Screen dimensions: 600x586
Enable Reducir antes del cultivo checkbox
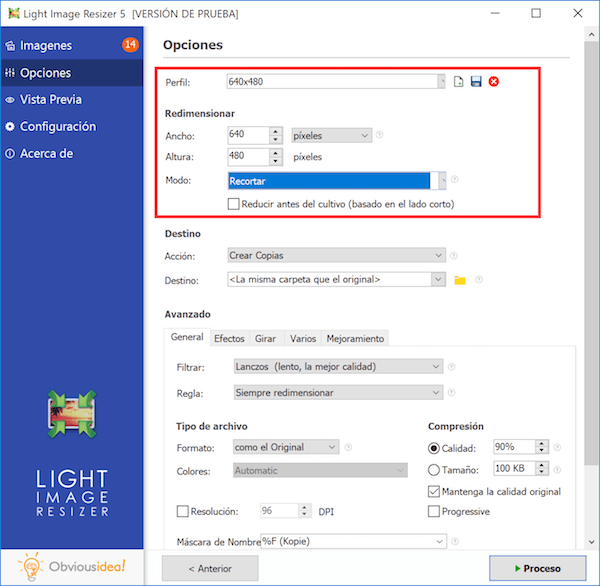pos(233,204)
